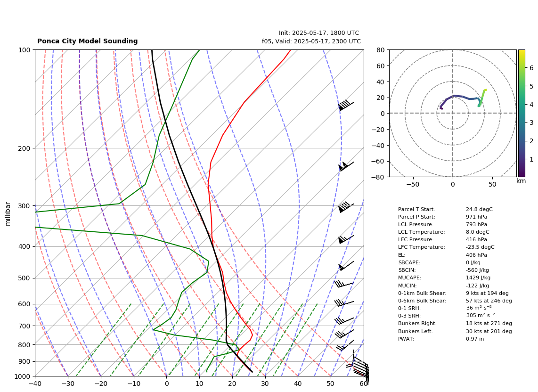Click the "-23.5 degC" value

click(480, 247)
